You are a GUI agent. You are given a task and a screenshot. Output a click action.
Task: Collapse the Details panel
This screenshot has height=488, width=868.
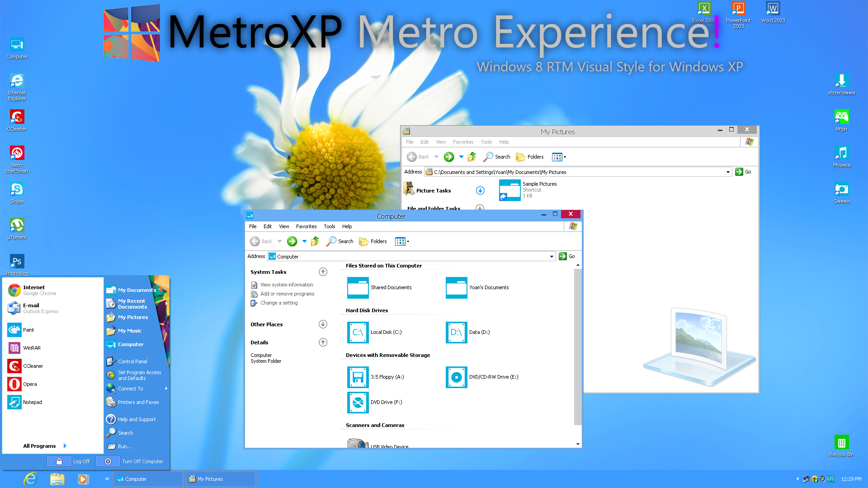[x=323, y=343]
